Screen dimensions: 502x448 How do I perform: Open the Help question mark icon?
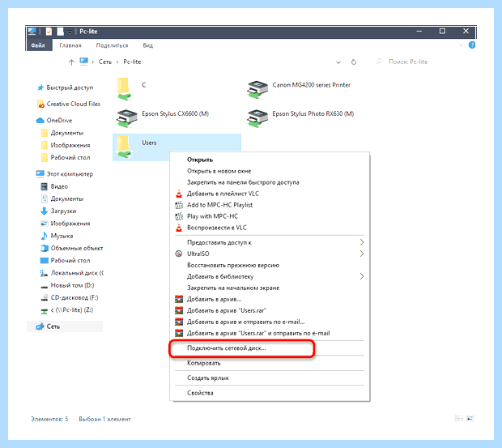(x=471, y=45)
